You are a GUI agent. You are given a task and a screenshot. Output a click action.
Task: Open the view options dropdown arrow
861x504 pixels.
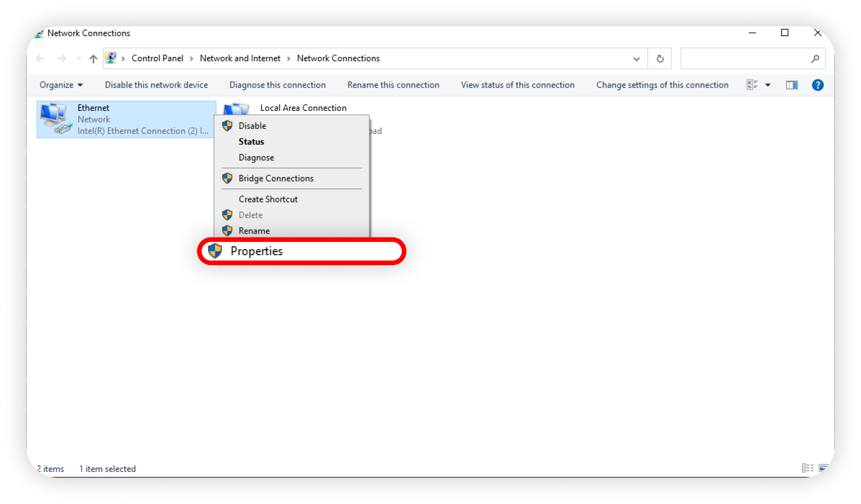(x=768, y=85)
